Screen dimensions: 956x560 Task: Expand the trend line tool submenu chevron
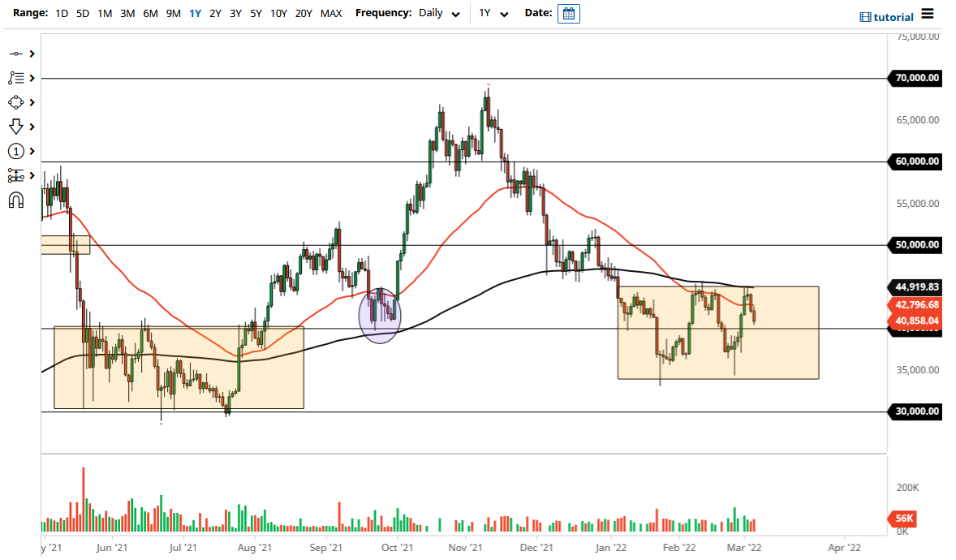30,54
